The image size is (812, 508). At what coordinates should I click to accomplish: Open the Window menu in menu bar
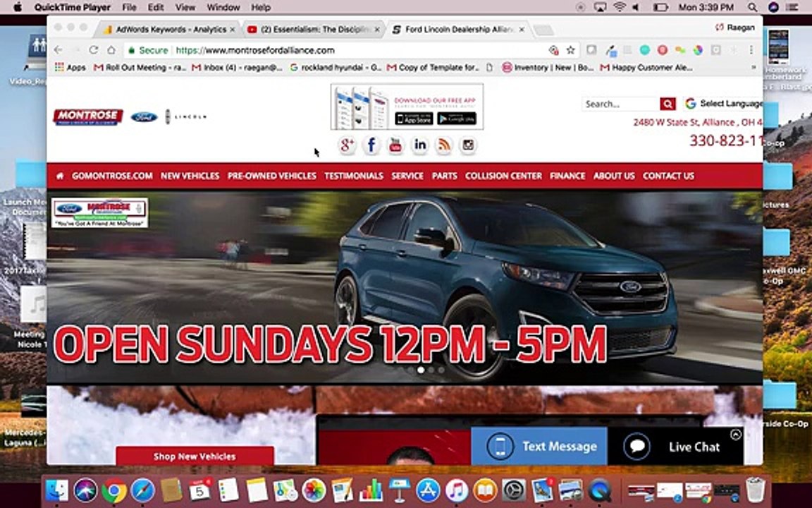(x=223, y=7)
